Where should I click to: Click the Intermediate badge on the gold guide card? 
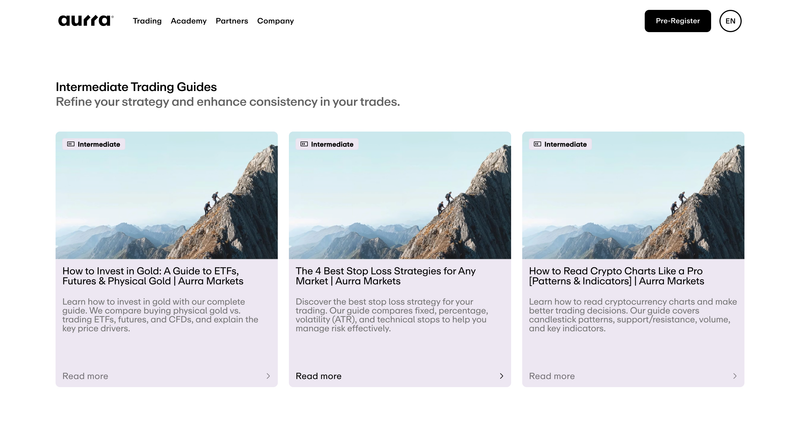point(94,144)
